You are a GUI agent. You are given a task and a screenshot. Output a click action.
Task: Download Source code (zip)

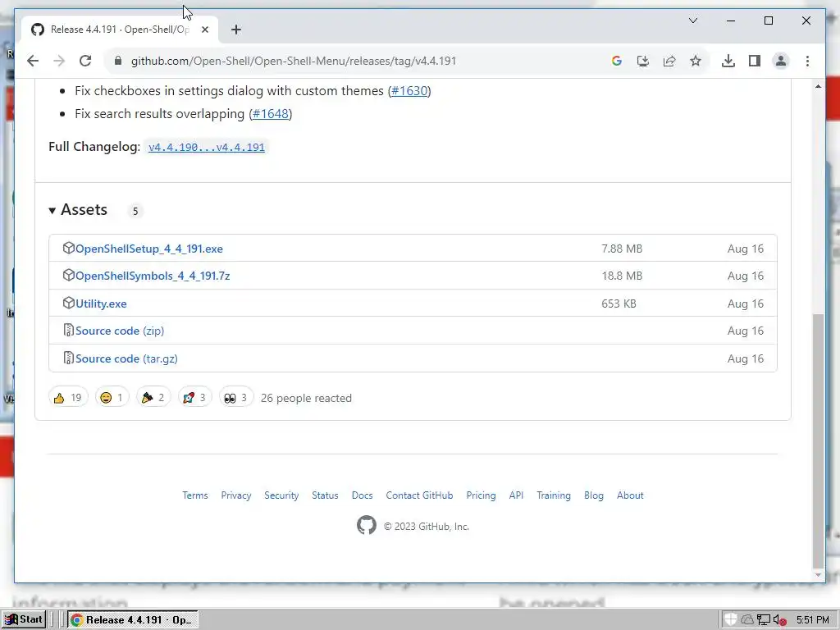click(120, 331)
